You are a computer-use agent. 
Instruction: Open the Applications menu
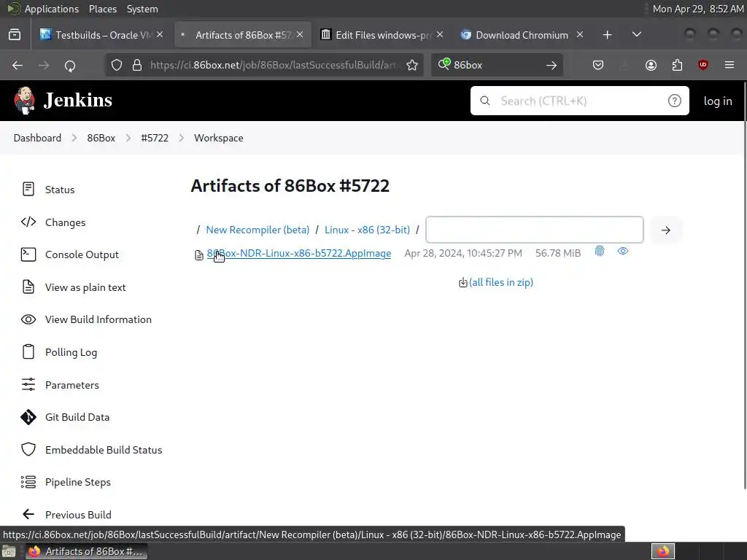pyautogui.click(x=52, y=9)
